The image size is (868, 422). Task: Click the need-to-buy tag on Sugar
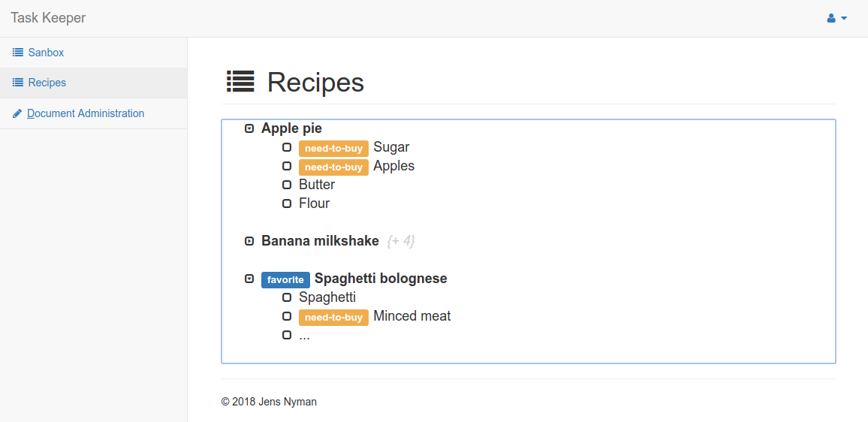333,148
